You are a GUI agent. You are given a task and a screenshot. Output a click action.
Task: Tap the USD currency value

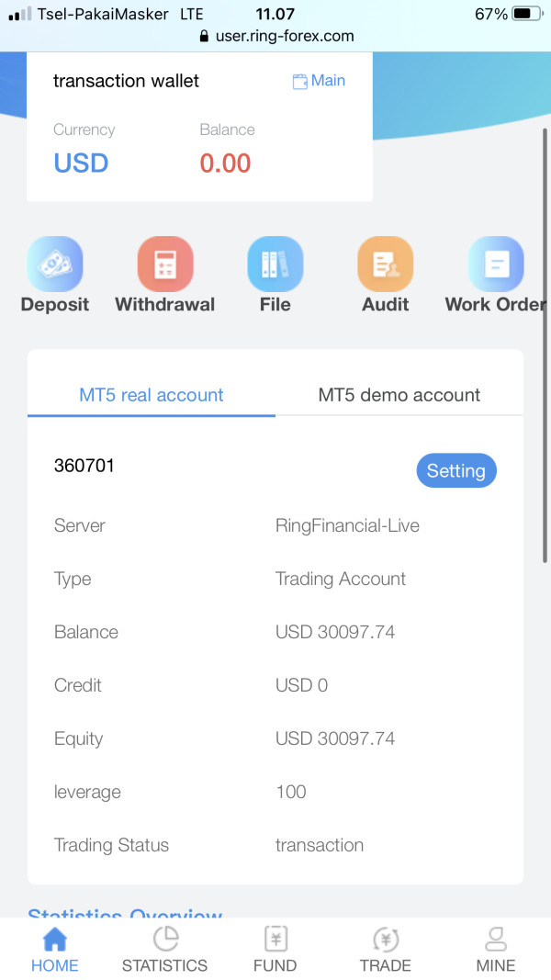pyautogui.click(x=81, y=163)
